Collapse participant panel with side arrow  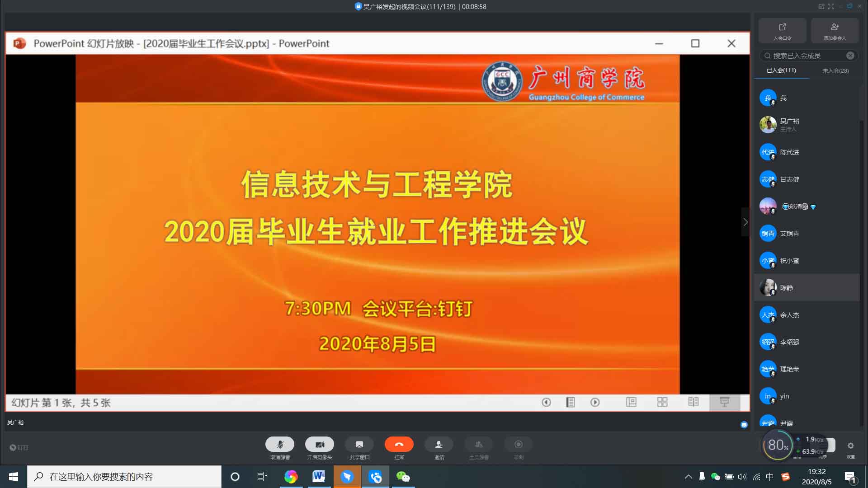coord(745,222)
